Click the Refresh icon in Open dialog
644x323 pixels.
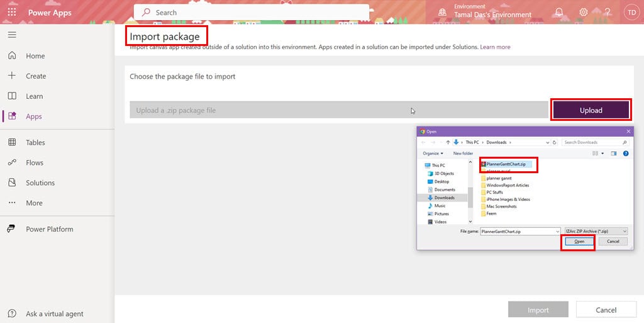point(555,142)
